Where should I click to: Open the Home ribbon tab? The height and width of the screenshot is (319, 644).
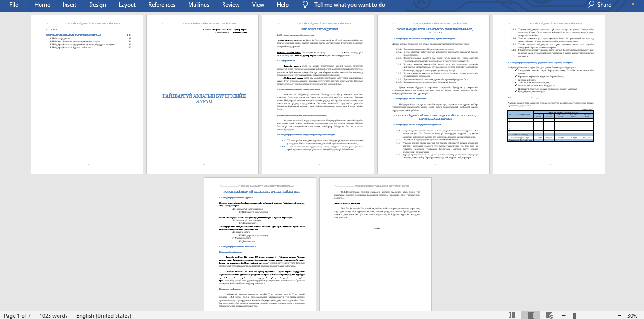[42, 5]
